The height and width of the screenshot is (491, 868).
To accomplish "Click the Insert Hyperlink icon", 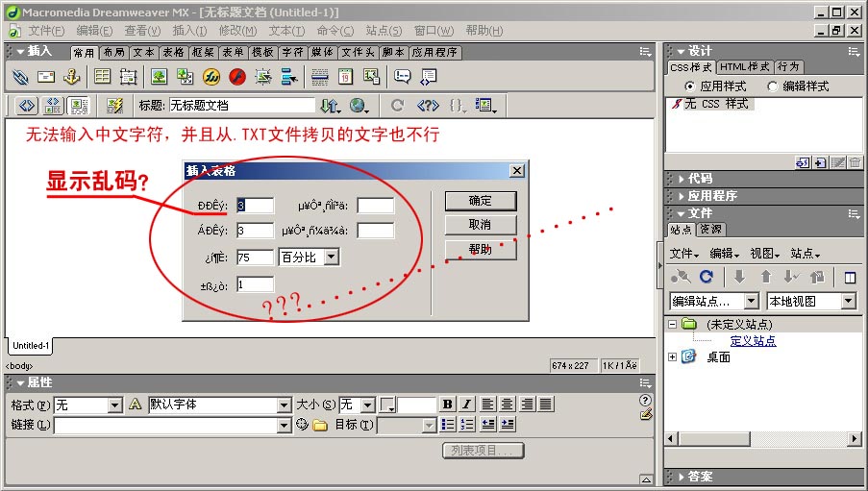I will [20, 77].
